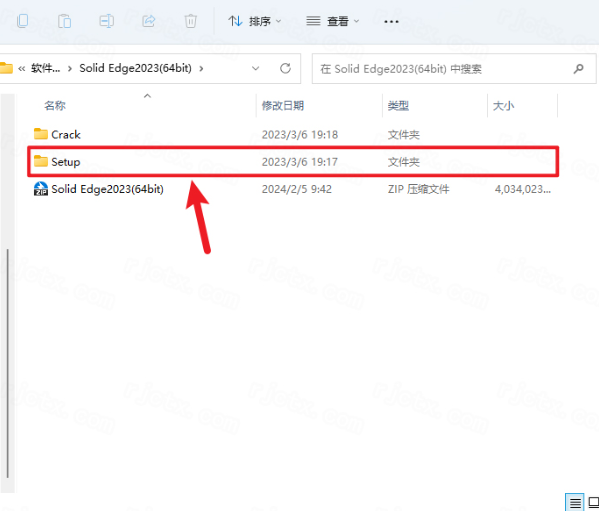Viewport: 599px width, 511px height.
Task: Select the 软件... breadcrumb segment
Action: [x=45, y=68]
